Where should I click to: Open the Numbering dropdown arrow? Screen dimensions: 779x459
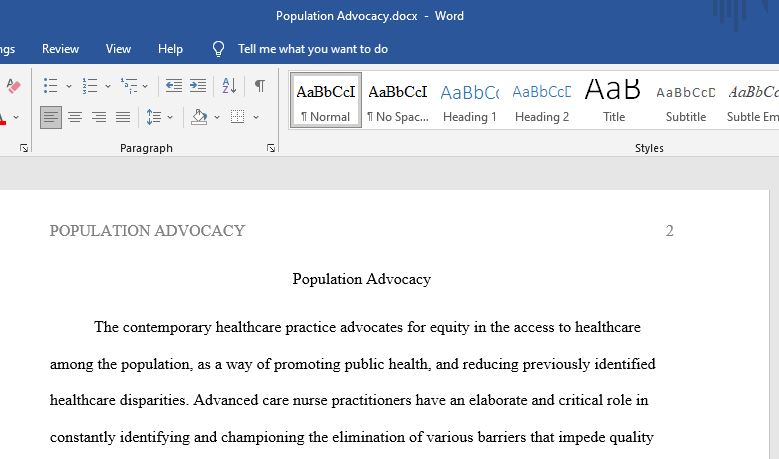coord(107,86)
